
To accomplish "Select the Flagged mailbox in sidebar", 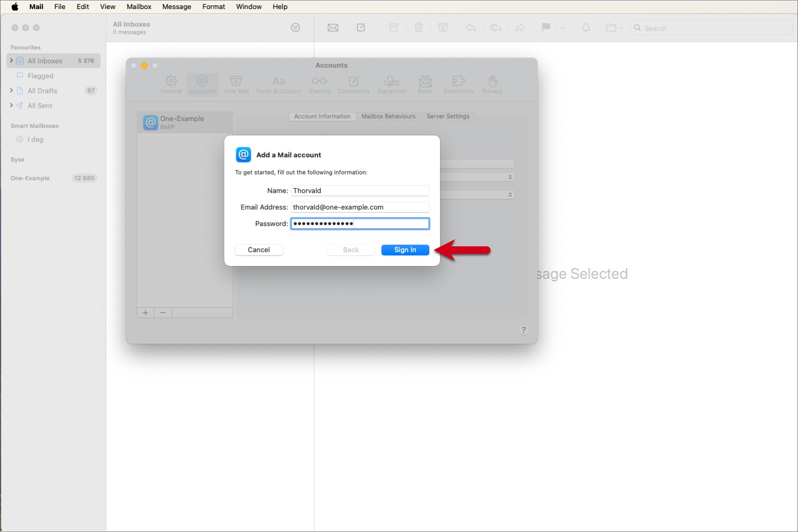I will point(40,76).
